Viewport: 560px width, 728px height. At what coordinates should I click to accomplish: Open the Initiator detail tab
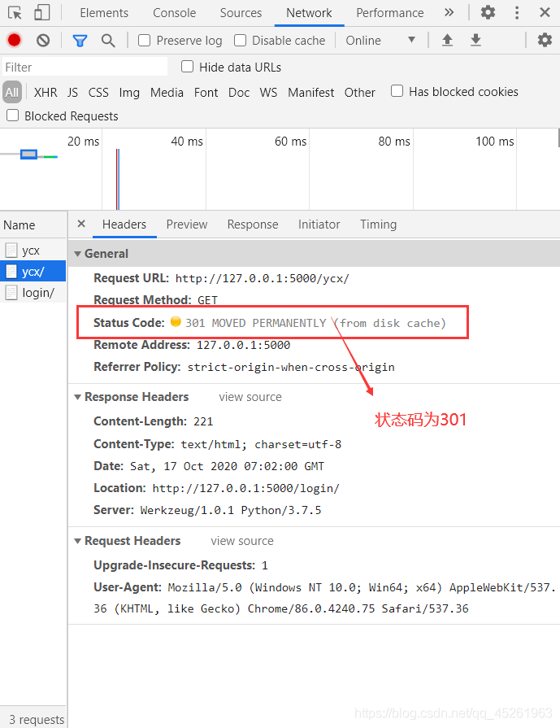point(319,225)
